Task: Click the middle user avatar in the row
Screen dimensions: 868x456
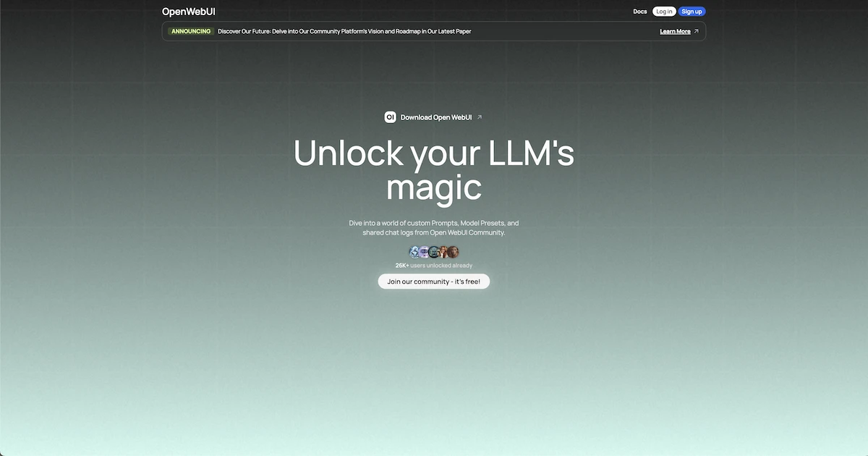Action: pyautogui.click(x=434, y=252)
